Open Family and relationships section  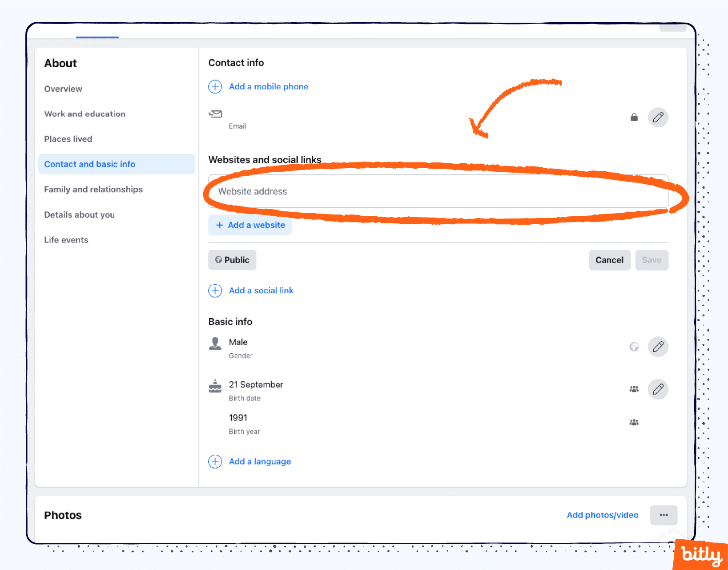click(93, 189)
